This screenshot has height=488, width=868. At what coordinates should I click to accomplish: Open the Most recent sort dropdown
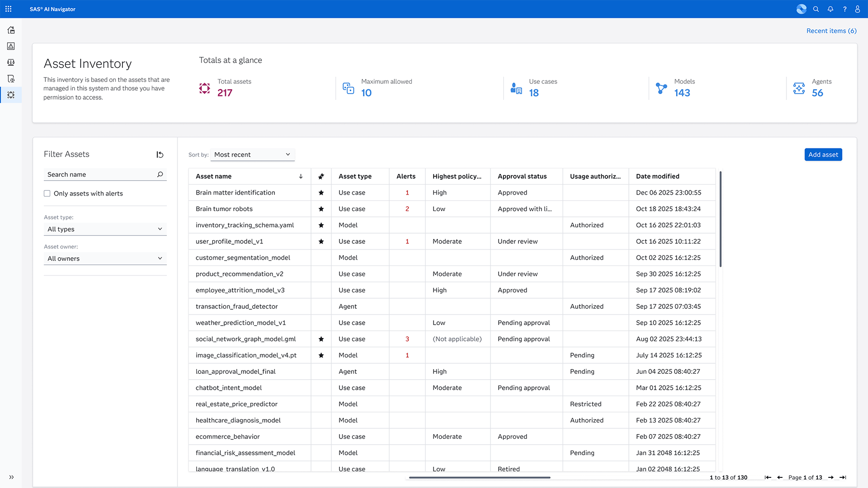pyautogui.click(x=252, y=154)
